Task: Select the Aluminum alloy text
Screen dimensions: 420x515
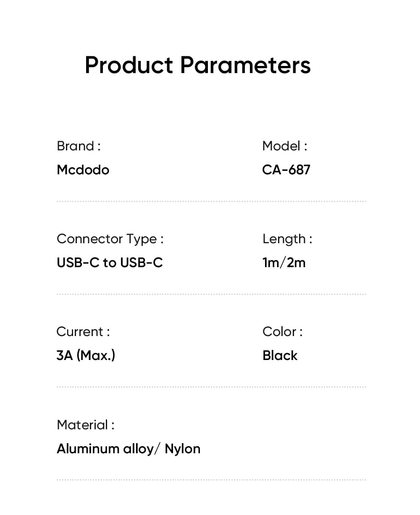Action: (x=105, y=449)
